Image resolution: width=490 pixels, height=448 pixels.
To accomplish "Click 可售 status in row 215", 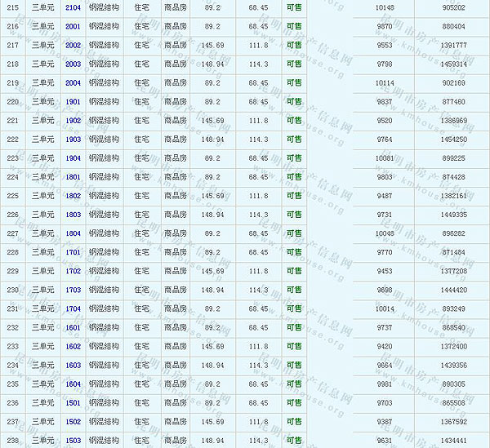I will (x=293, y=7).
